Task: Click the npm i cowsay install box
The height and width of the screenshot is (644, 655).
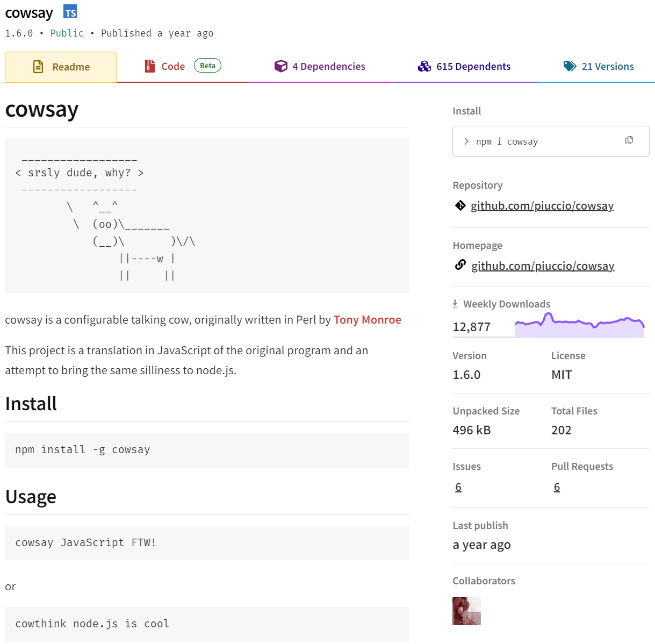Action: (x=551, y=141)
